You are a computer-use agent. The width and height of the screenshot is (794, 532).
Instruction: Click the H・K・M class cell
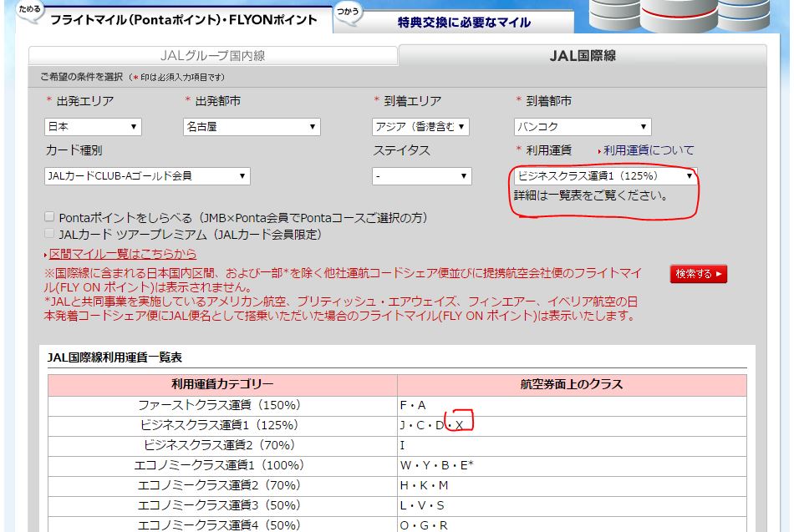tap(572, 486)
